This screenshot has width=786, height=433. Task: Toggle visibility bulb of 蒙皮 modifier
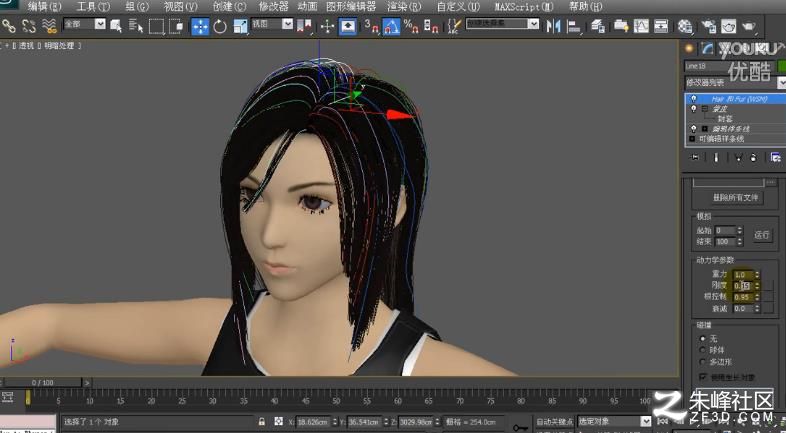tap(694, 109)
